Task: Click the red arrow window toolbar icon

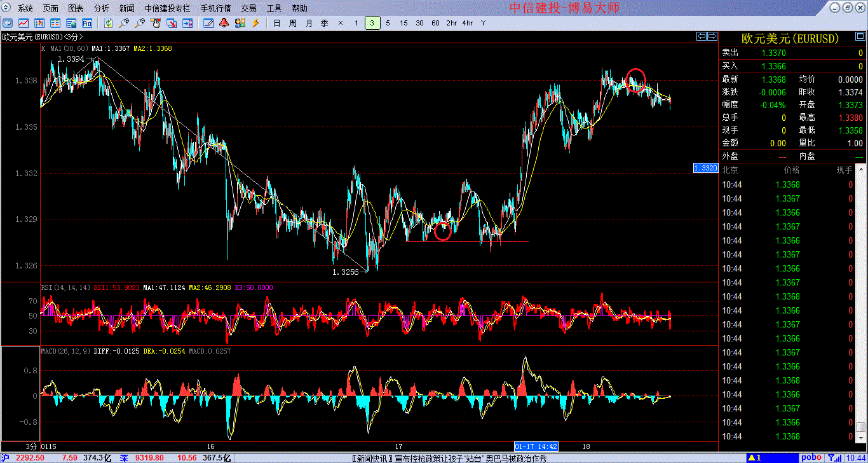Action: [172, 23]
